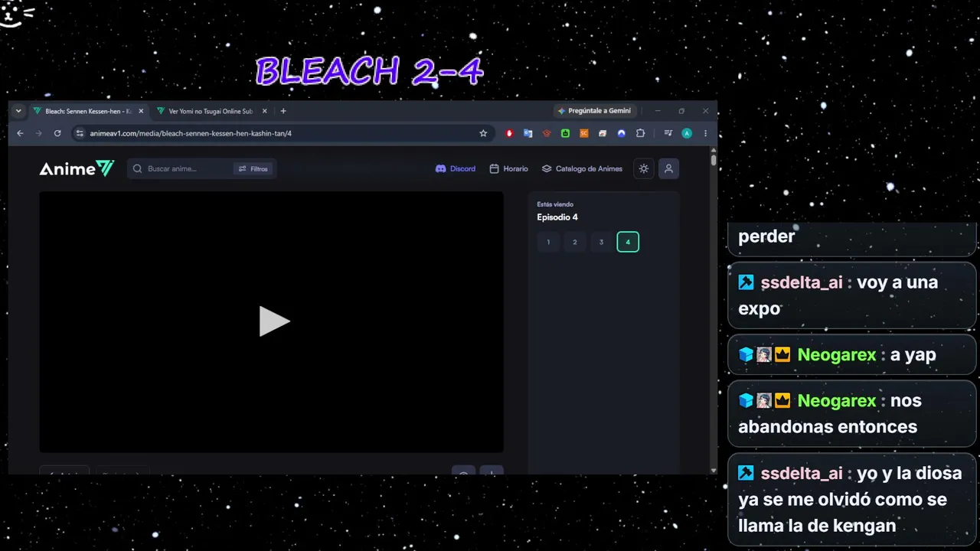Click Neogarex's 'nos abandonas entonces' message
Viewport: 980px width, 551px height.
852,413
